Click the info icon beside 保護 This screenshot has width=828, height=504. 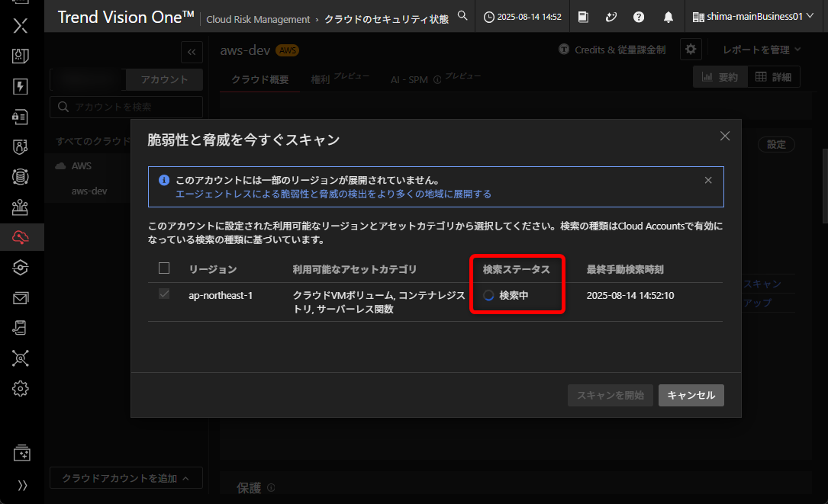pyautogui.click(x=271, y=488)
